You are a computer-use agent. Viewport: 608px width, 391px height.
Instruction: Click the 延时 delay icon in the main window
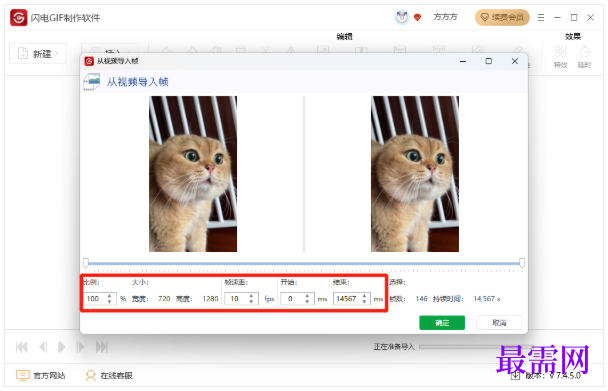point(584,57)
